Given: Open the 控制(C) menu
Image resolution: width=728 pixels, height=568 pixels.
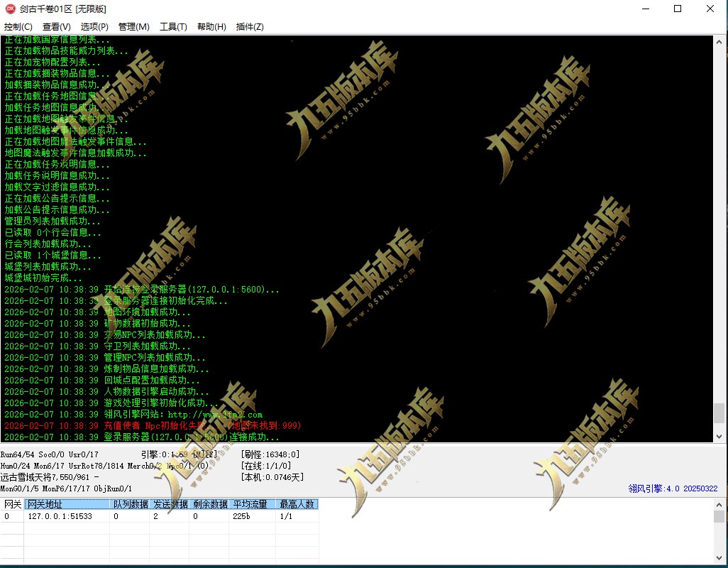Looking at the screenshot, I should (x=18, y=26).
